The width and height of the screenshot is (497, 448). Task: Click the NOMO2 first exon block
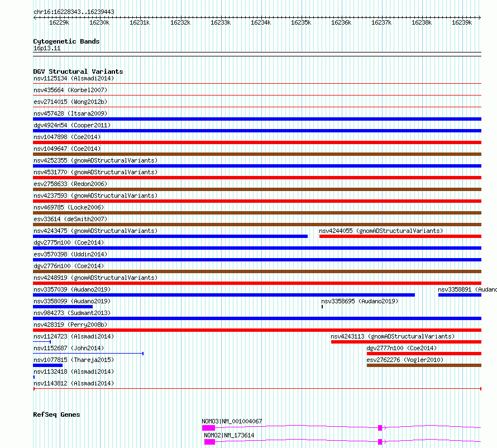tap(209, 442)
